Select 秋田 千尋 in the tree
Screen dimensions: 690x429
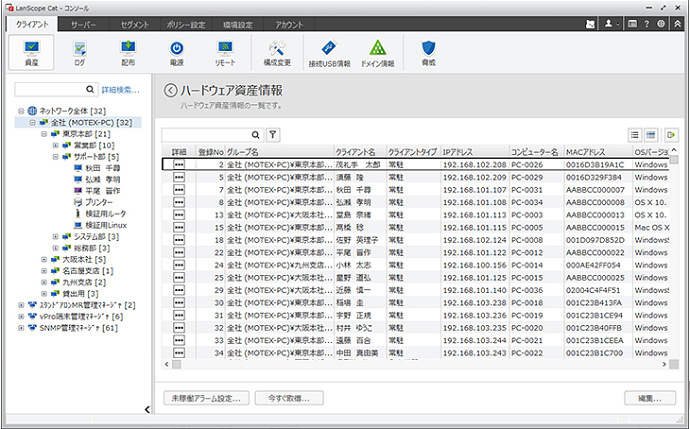click(102, 168)
